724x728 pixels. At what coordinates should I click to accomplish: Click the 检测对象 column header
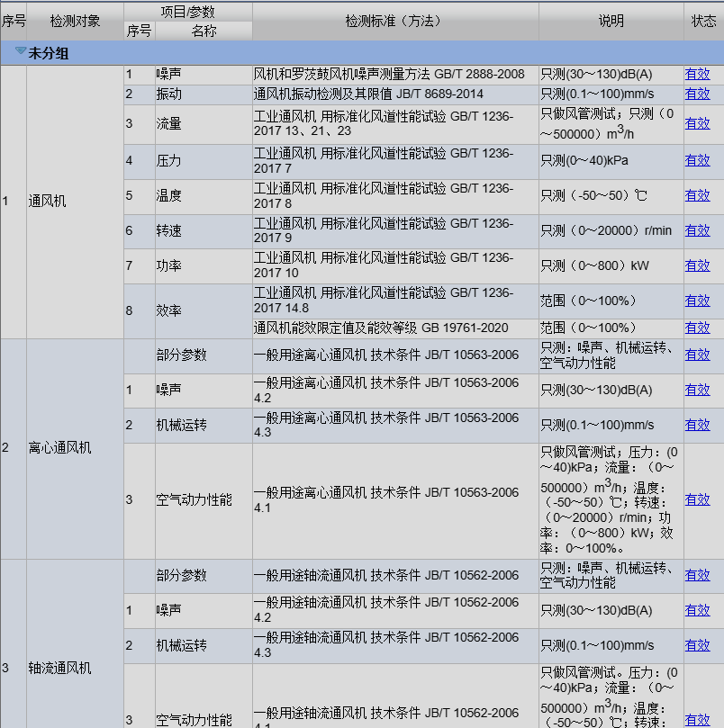click(x=75, y=21)
